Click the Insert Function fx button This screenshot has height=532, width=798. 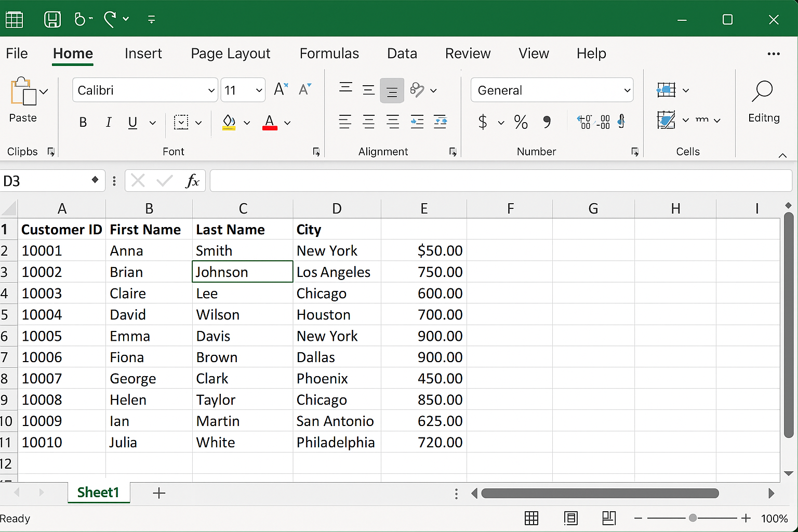point(192,181)
